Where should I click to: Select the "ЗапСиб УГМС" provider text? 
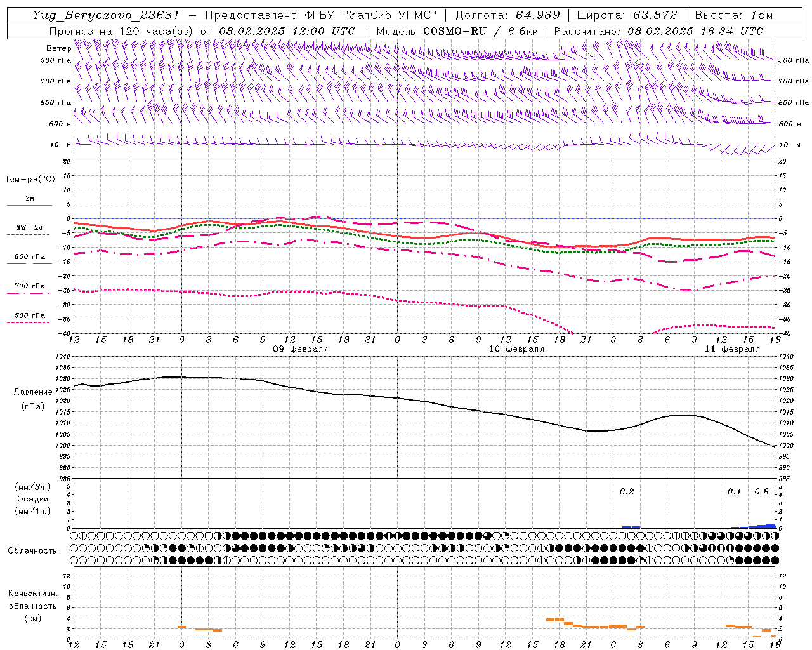[390, 15]
